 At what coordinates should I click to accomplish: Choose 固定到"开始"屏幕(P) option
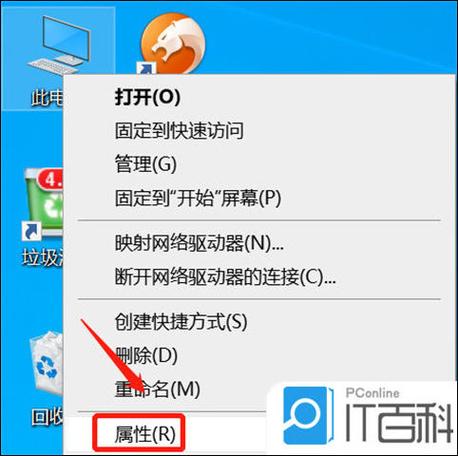[198, 198]
